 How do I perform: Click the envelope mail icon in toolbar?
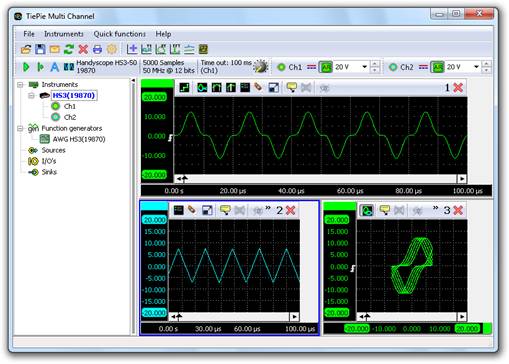point(55,50)
